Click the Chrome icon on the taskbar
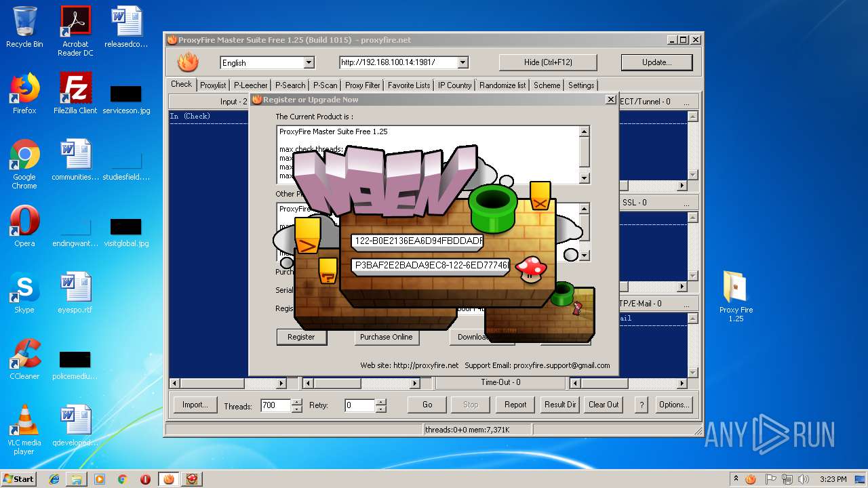This screenshot has width=868, height=488. click(122, 479)
